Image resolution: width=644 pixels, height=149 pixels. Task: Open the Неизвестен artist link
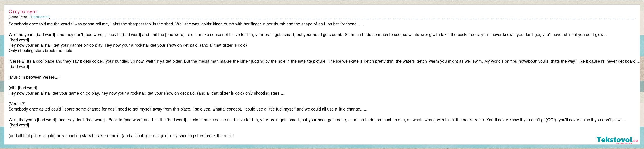pyautogui.click(x=40, y=17)
